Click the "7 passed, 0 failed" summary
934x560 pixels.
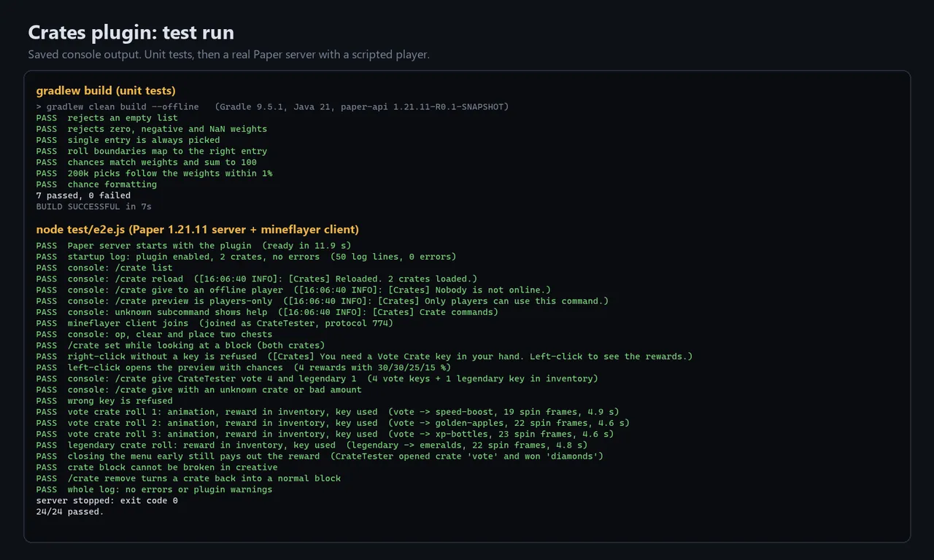click(x=83, y=195)
